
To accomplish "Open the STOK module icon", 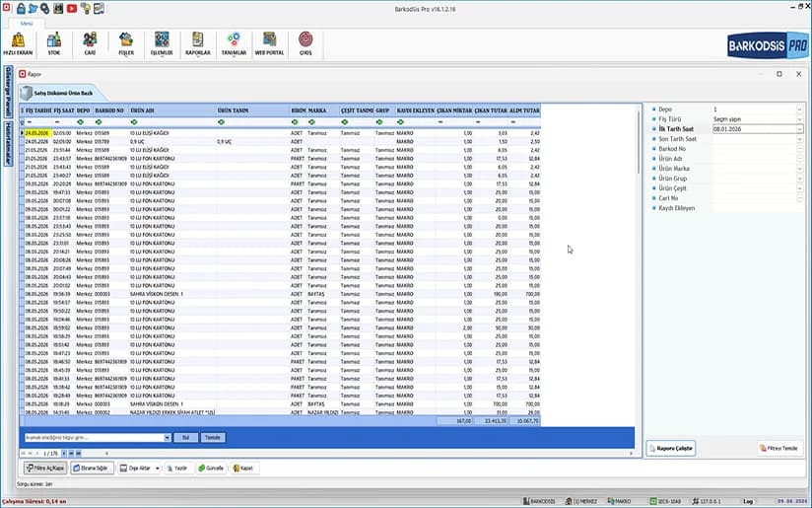I will pyautogui.click(x=54, y=43).
